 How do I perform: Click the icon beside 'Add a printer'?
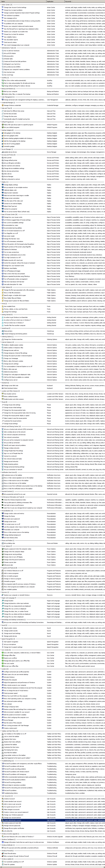click(3, 157)
